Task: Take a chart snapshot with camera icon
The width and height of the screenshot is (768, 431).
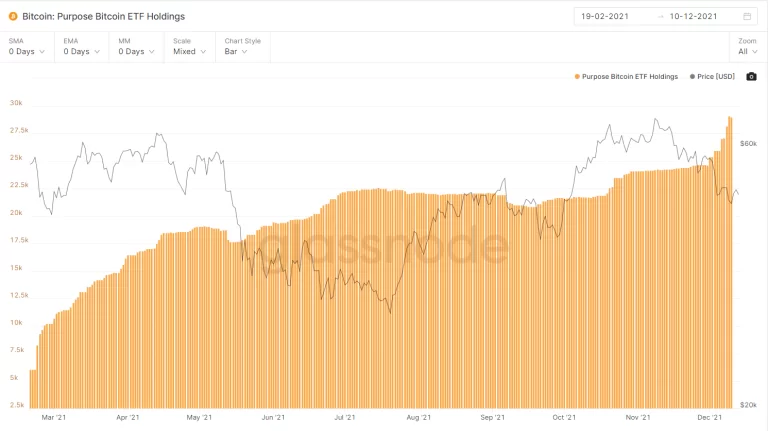Action: (751, 76)
